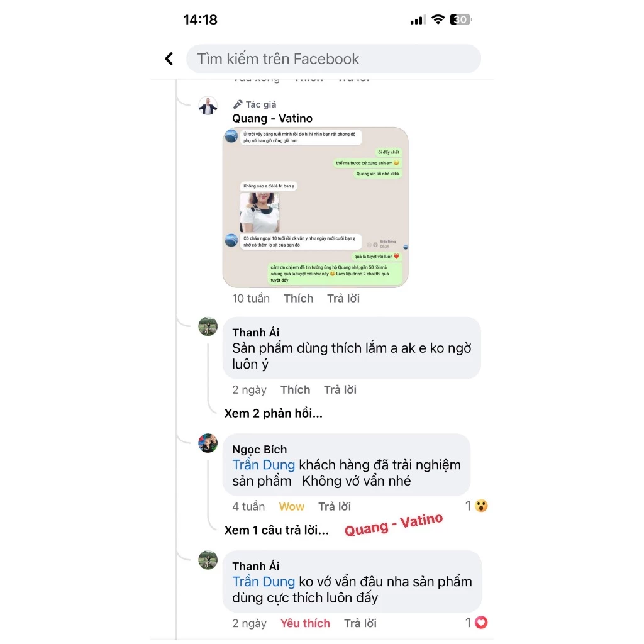Open Trần Dung tag in Thanh Ái's comment
Image resolution: width=644 pixels, height=644 pixels.
pyautogui.click(x=264, y=582)
